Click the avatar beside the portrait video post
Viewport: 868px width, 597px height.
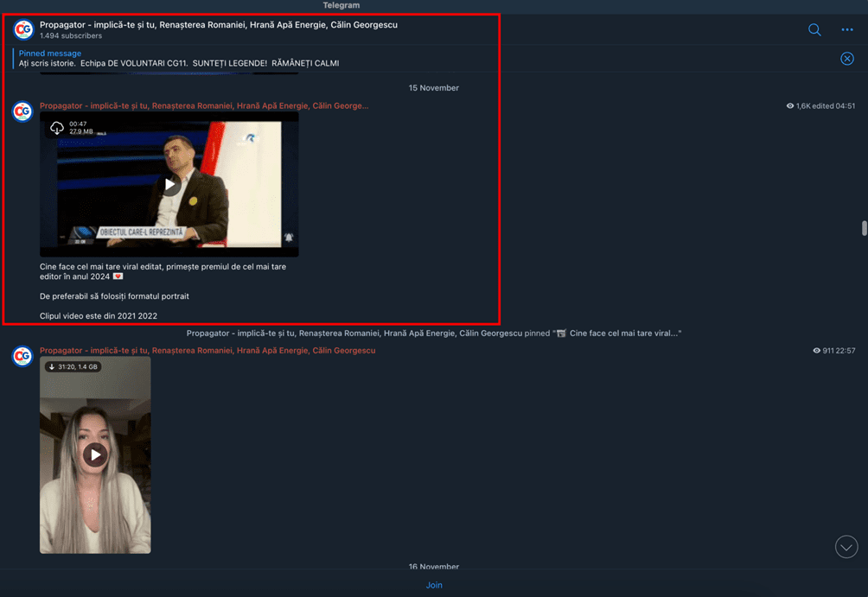click(x=22, y=356)
